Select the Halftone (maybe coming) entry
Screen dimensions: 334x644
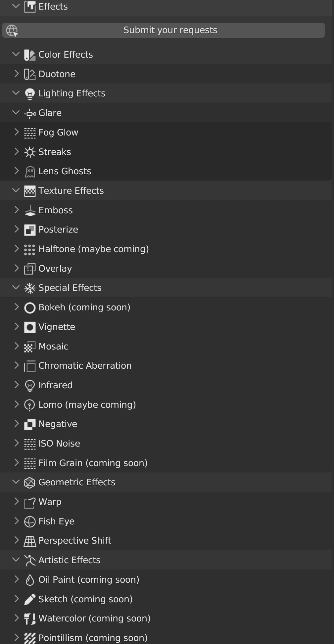tap(94, 249)
